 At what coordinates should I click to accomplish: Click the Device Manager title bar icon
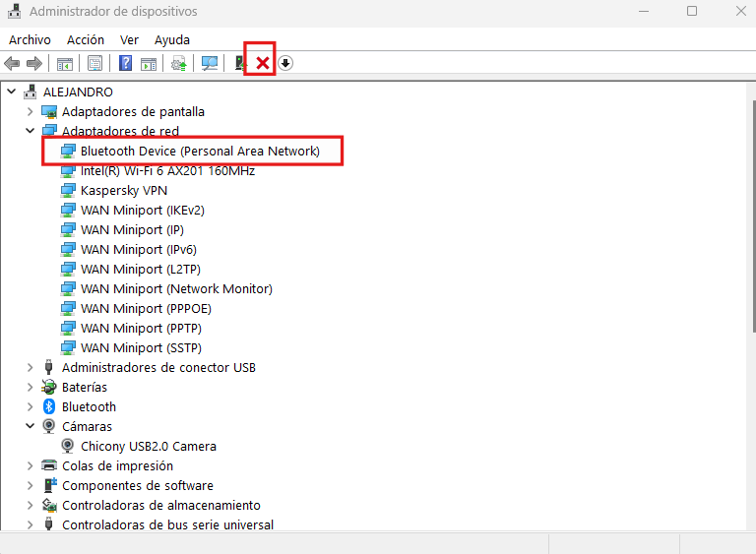pos(15,11)
